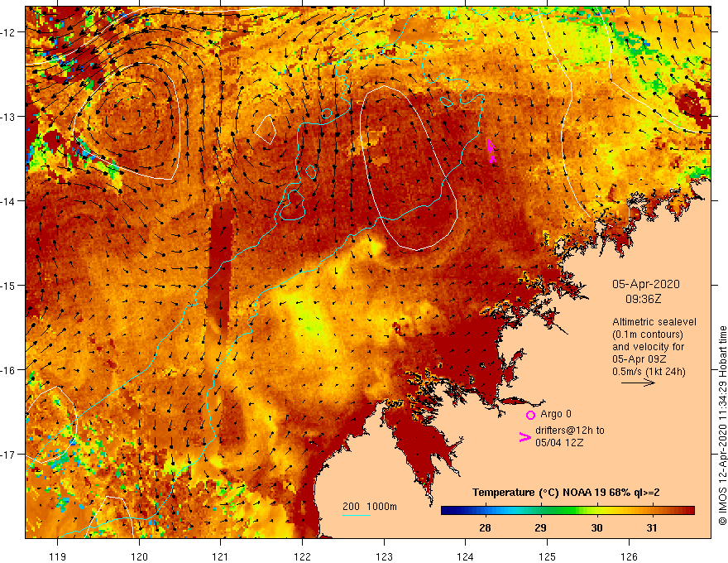The height and width of the screenshot is (563, 728).
Task: Click latitude axis label -16
Action: (x=8, y=370)
